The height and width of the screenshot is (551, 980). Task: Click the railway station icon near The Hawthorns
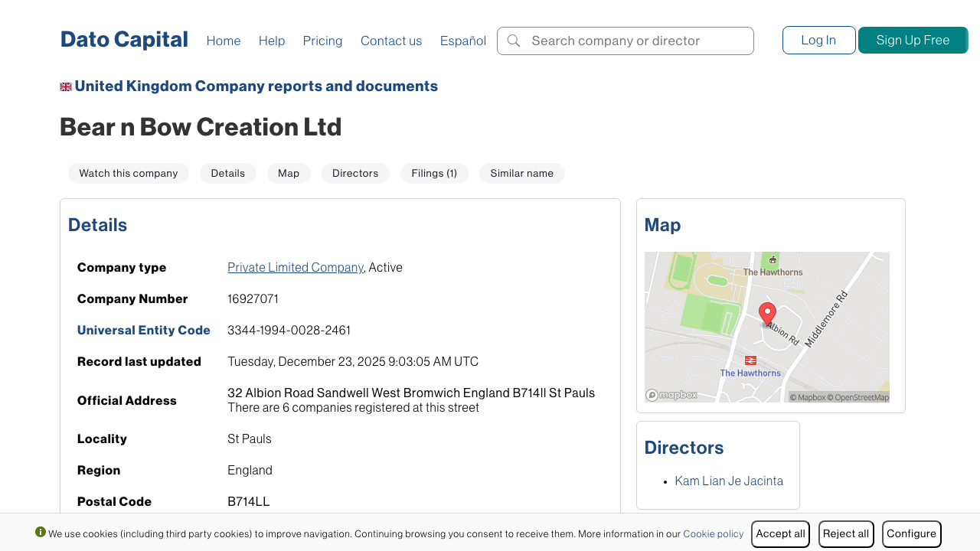pyautogui.click(x=750, y=360)
